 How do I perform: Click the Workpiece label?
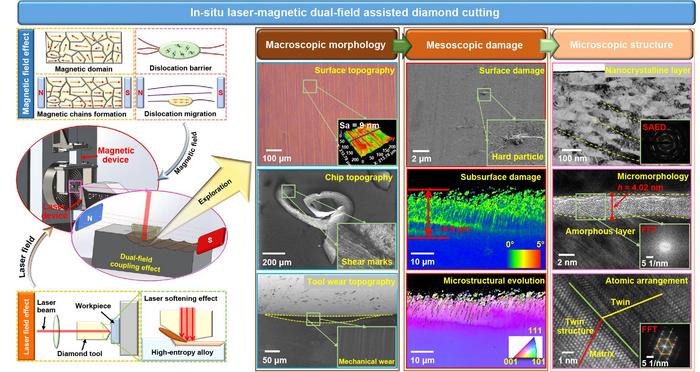[93, 306]
